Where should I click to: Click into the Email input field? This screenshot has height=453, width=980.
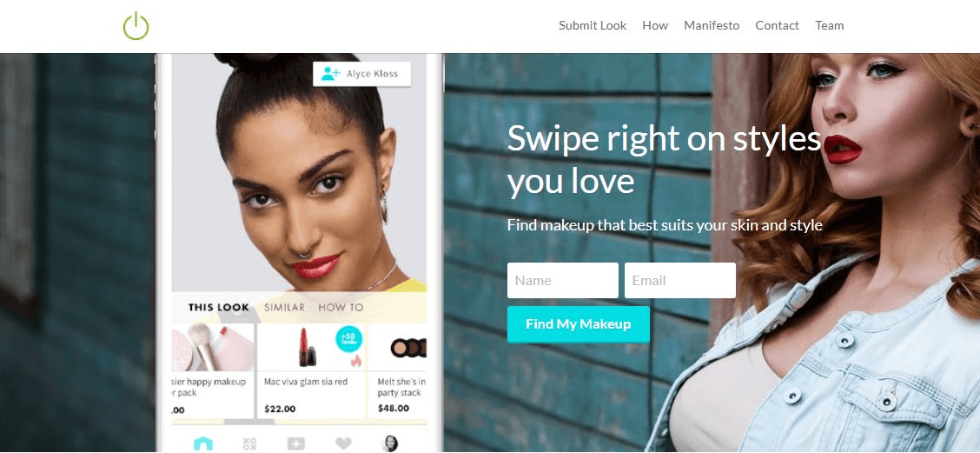click(x=680, y=280)
